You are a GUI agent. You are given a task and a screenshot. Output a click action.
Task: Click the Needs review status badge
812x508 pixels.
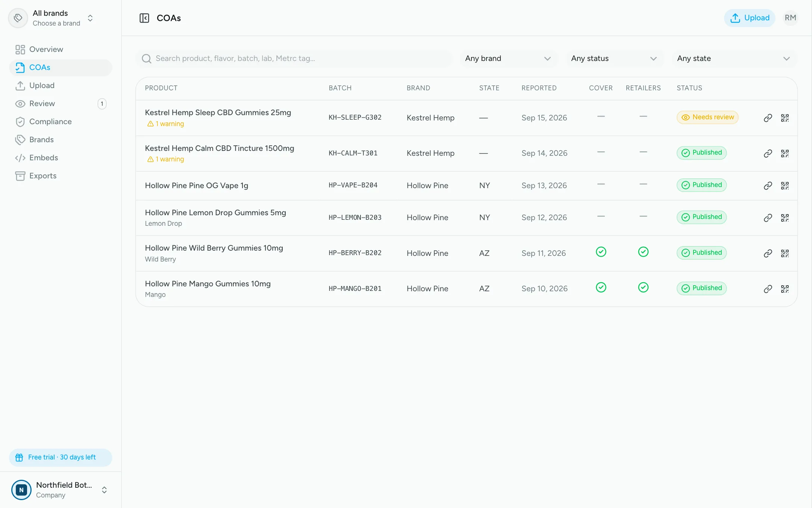coord(707,117)
